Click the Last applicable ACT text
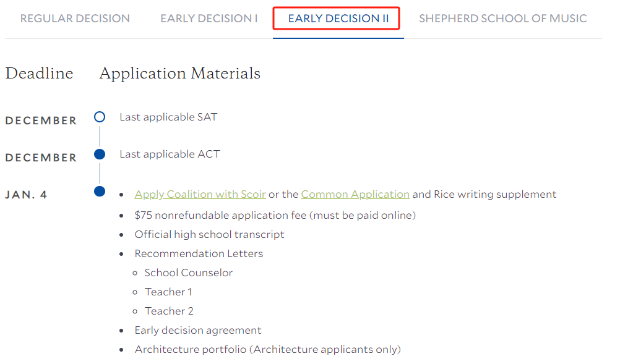This screenshot has height=364, width=620. point(170,154)
